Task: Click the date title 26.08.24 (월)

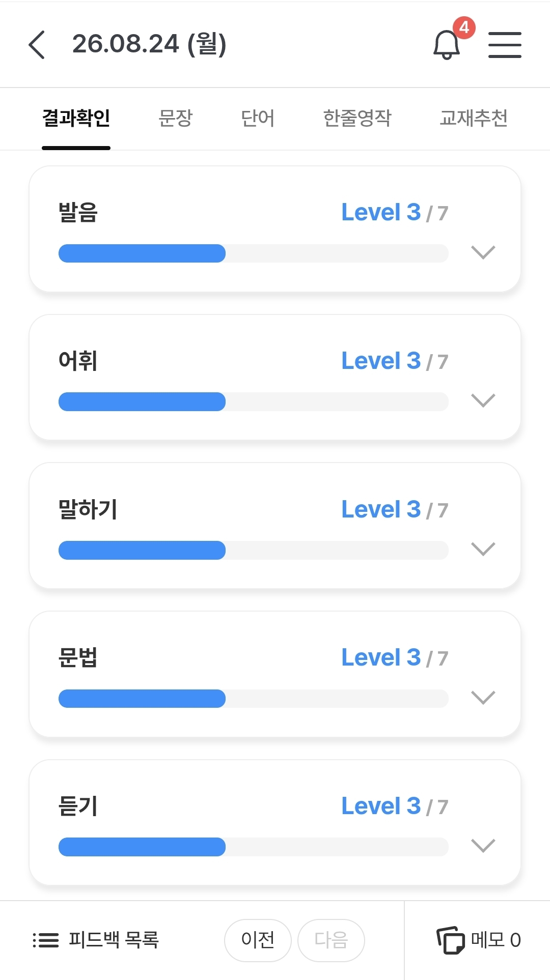Action: click(149, 44)
